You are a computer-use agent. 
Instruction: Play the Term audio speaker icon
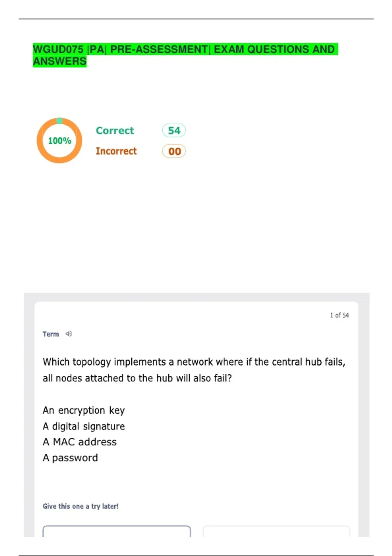pyautogui.click(x=69, y=334)
